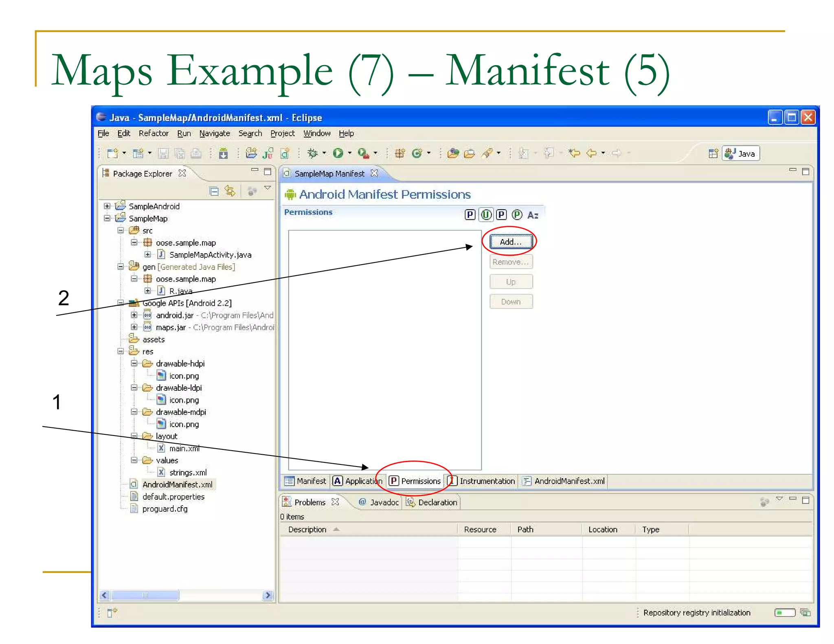Image resolution: width=834 pixels, height=644 pixels.
Task: Click the Package Explorer horizontal scrollbar thumb
Action: [x=145, y=595]
